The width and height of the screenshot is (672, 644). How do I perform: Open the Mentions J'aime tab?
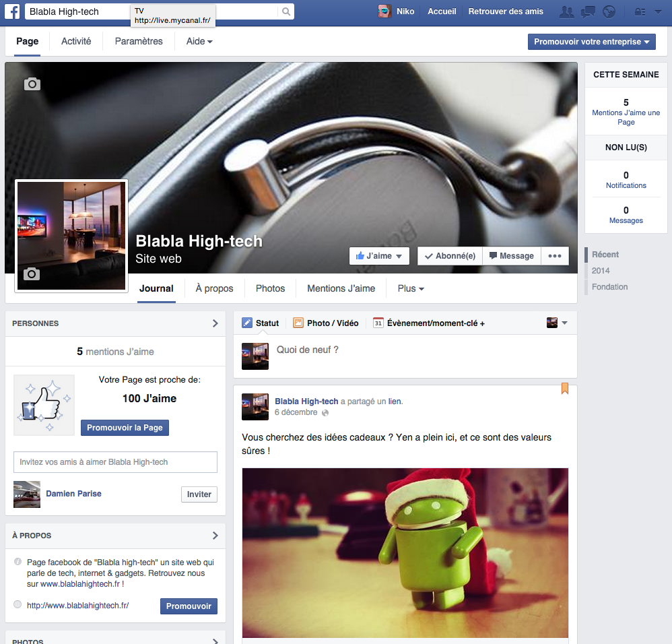coord(341,288)
